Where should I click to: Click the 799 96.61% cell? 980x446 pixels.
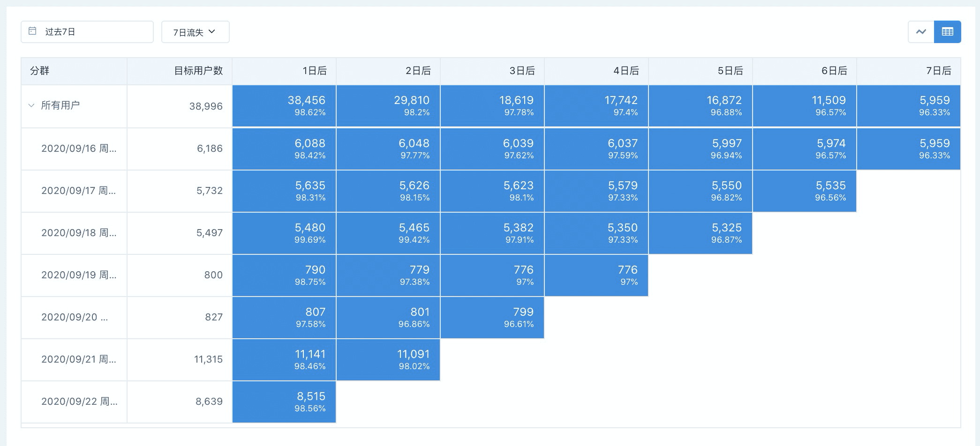(x=492, y=318)
